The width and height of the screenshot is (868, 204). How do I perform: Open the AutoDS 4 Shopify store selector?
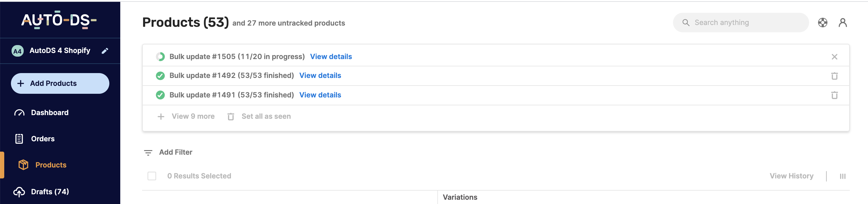point(60,51)
